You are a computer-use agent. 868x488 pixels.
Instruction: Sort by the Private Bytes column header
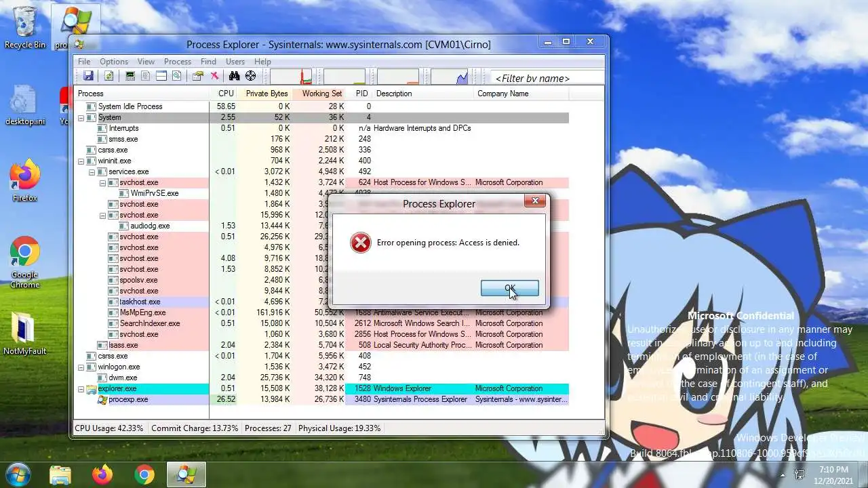(x=265, y=94)
